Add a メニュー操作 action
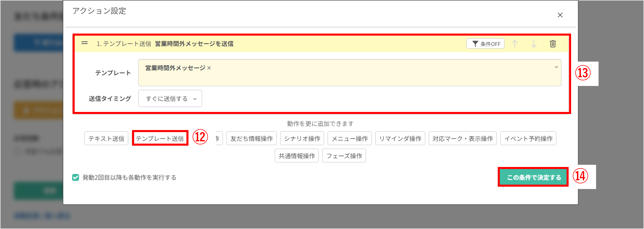The width and height of the screenshot is (644, 229). pyautogui.click(x=349, y=138)
